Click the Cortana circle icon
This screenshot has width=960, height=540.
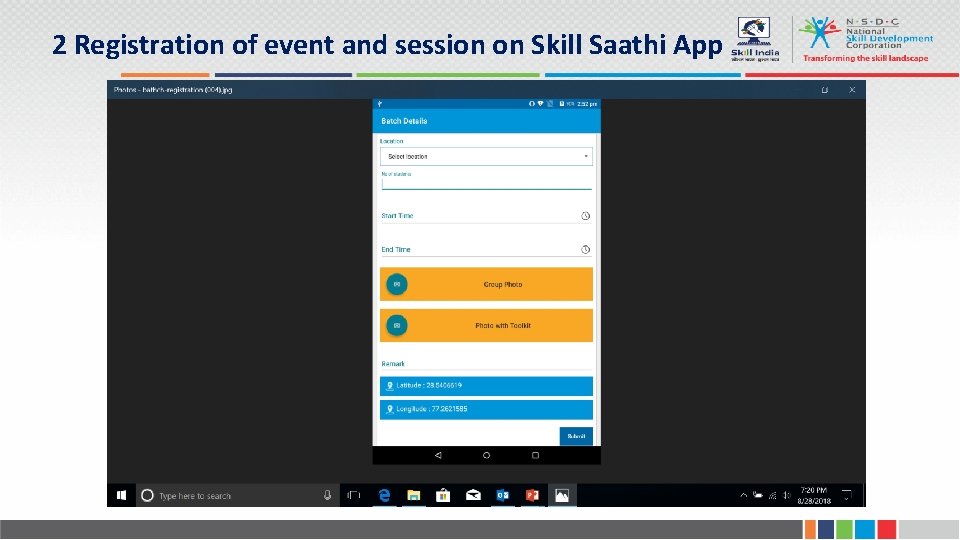(147, 495)
